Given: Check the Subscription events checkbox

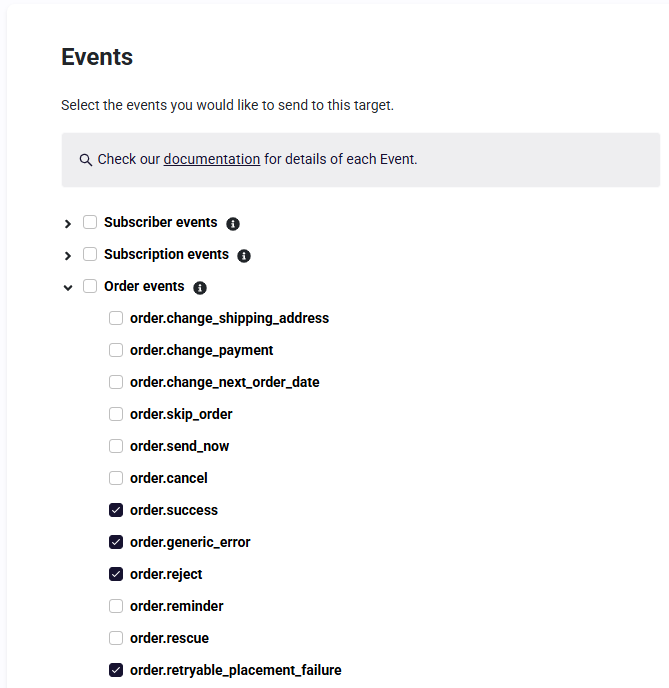Looking at the screenshot, I should tap(90, 254).
